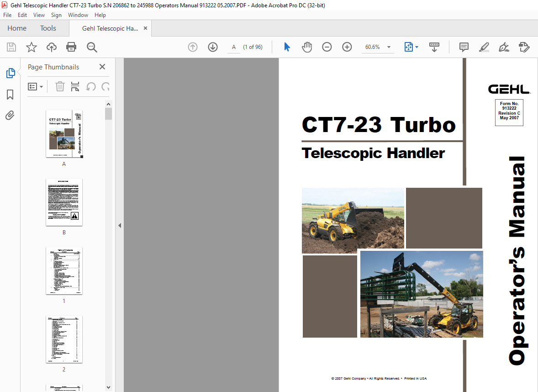Add the document to starred favorites

pyautogui.click(x=32, y=47)
